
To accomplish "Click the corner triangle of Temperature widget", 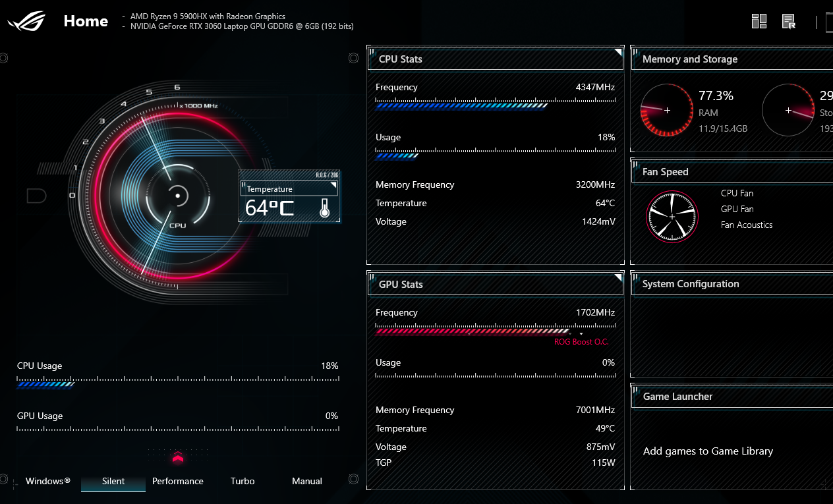I will [x=333, y=186].
